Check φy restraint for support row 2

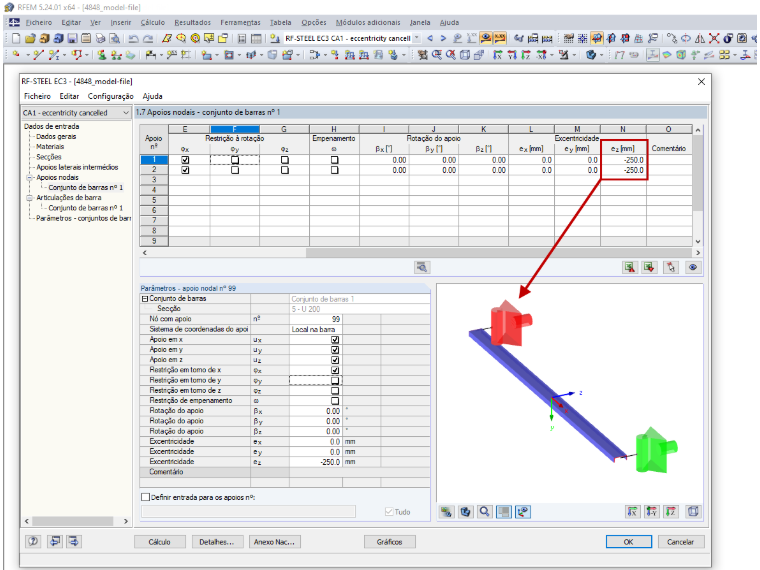point(235,170)
